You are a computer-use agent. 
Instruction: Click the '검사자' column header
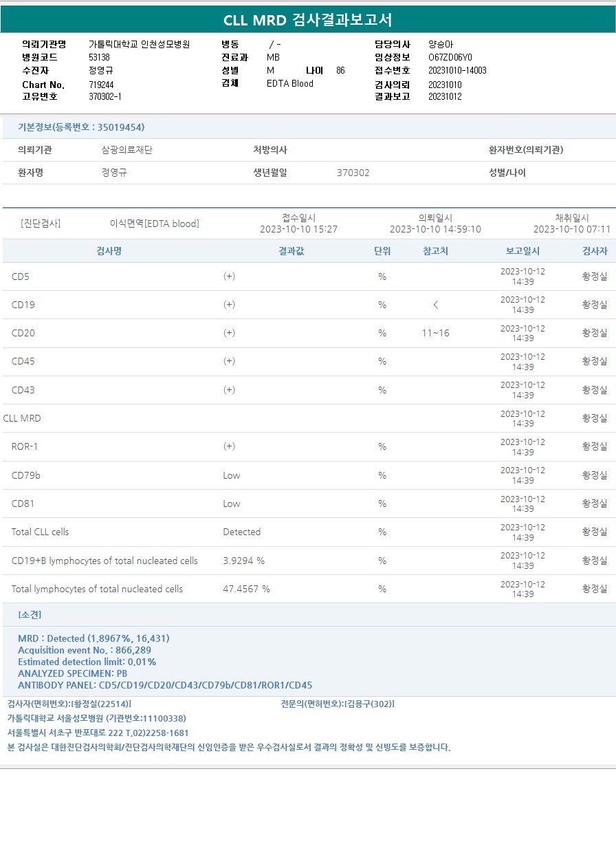595,251
